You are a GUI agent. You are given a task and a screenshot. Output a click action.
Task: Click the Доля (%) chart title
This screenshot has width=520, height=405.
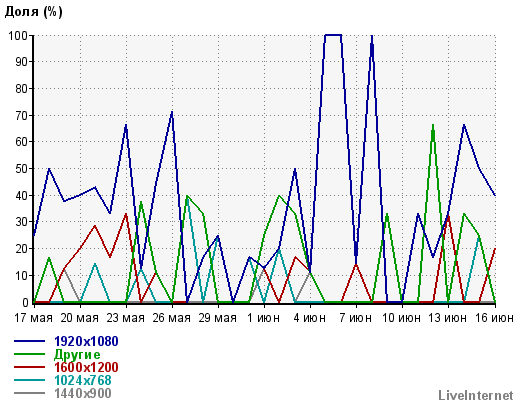coord(33,12)
